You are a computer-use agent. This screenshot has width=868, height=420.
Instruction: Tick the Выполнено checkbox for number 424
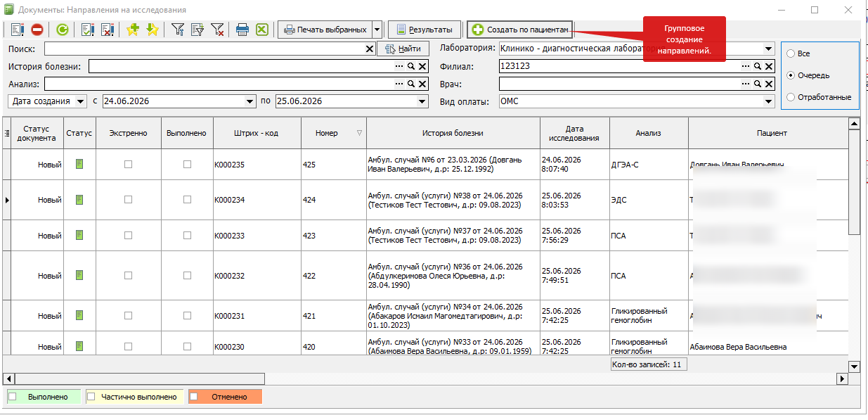(187, 200)
